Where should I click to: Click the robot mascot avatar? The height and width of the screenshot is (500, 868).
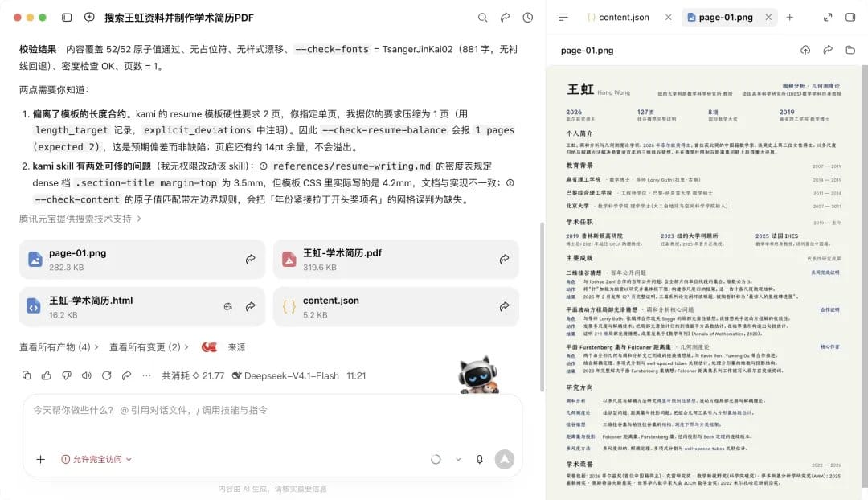point(478,375)
